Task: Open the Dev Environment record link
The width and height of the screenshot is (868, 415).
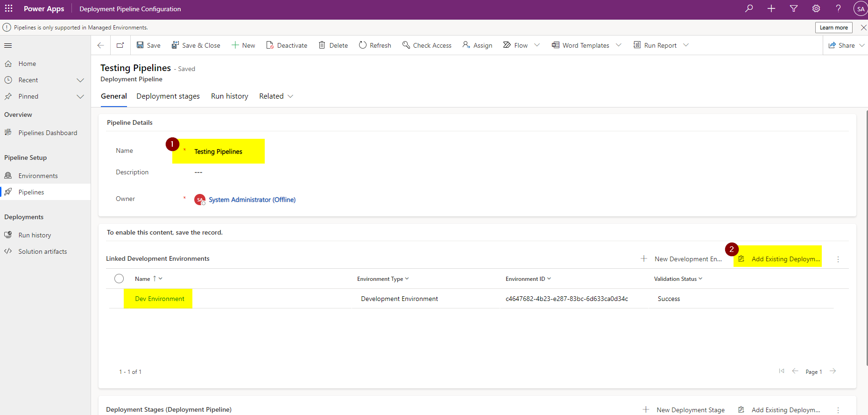Action: tap(160, 299)
